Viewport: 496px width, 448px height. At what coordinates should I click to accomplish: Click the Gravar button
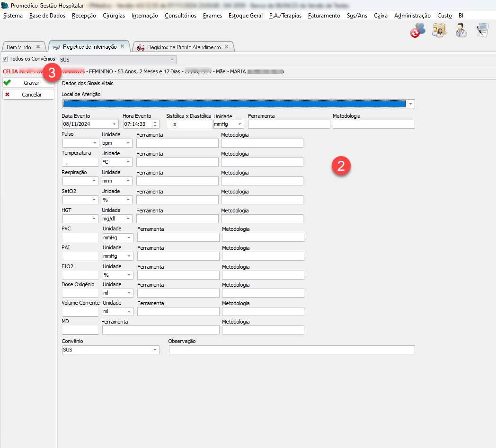[x=27, y=83]
